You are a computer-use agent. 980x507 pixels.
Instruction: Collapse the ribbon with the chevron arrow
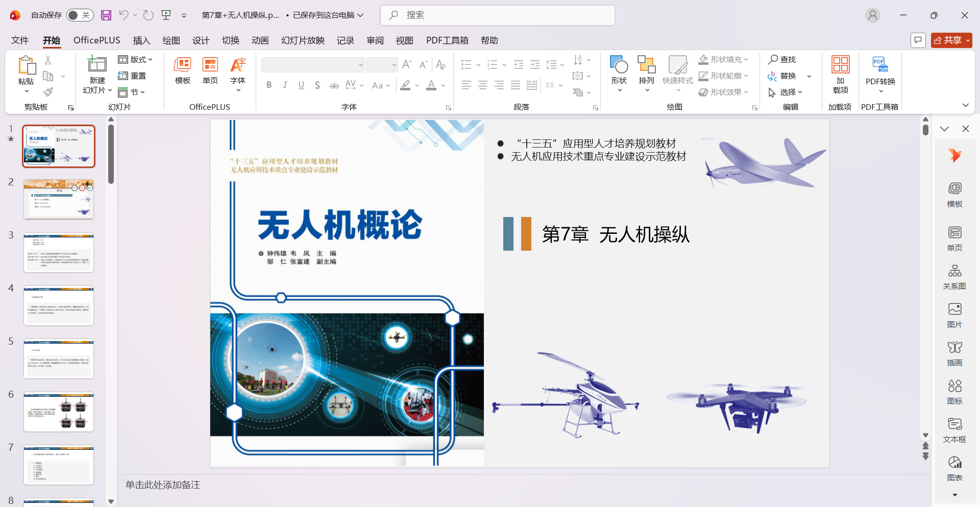tap(965, 105)
